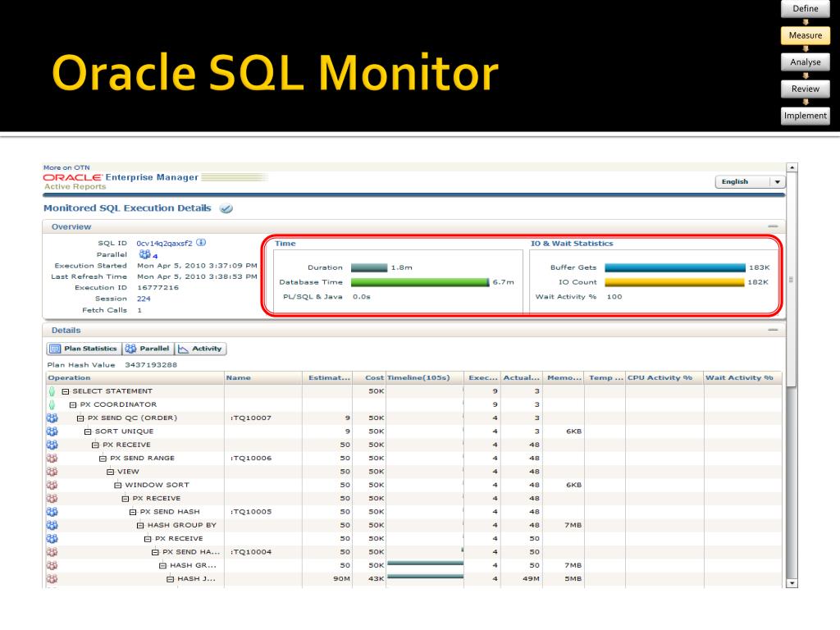
Task: Click Session link 224
Action: pos(144,299)
